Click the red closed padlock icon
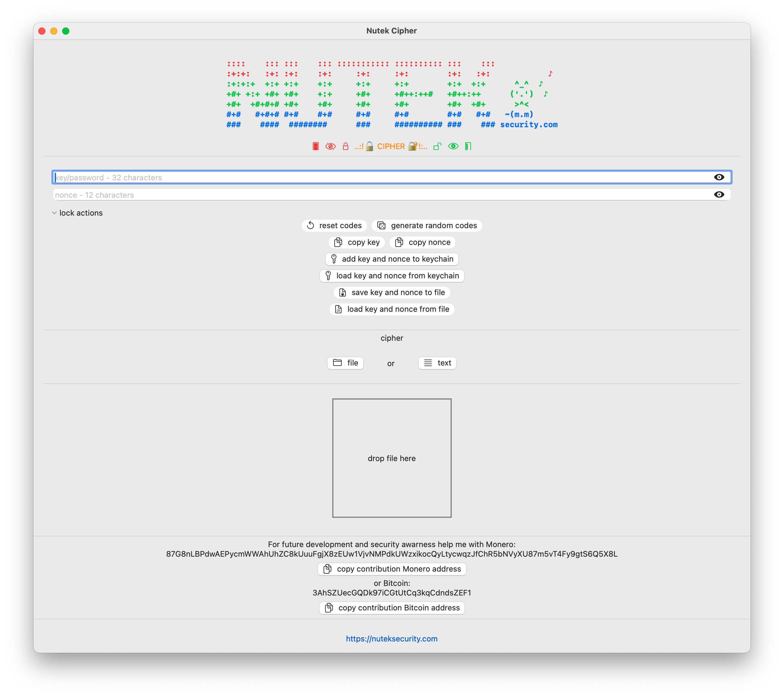The image size is (784, 697). point(346,146)
